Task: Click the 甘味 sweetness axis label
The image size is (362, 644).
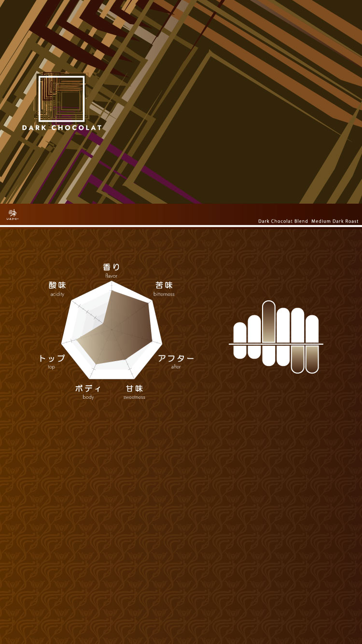Action: tap(135, 389)
